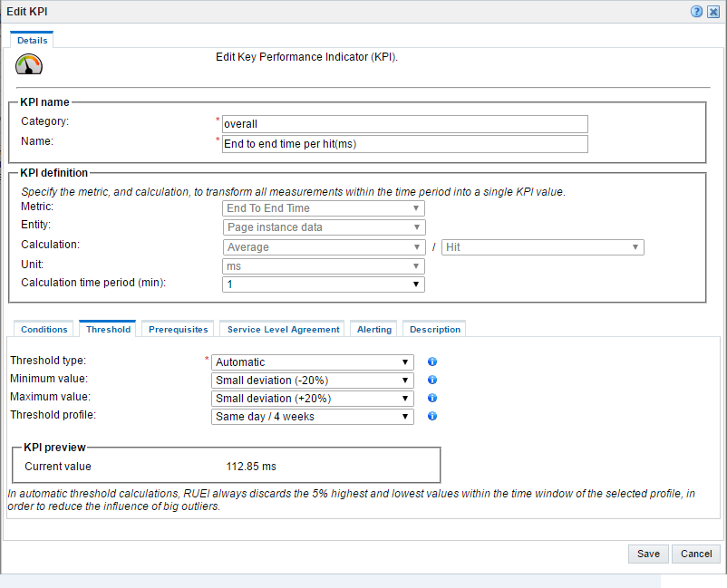Select the Alerting tab

(374, 330)
